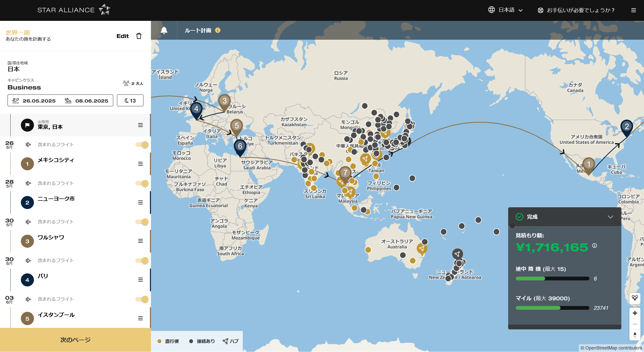This screenshot has height=352, width=644.
Task: Toggle included flight on 26 May
Action: [x=142, y=145]
